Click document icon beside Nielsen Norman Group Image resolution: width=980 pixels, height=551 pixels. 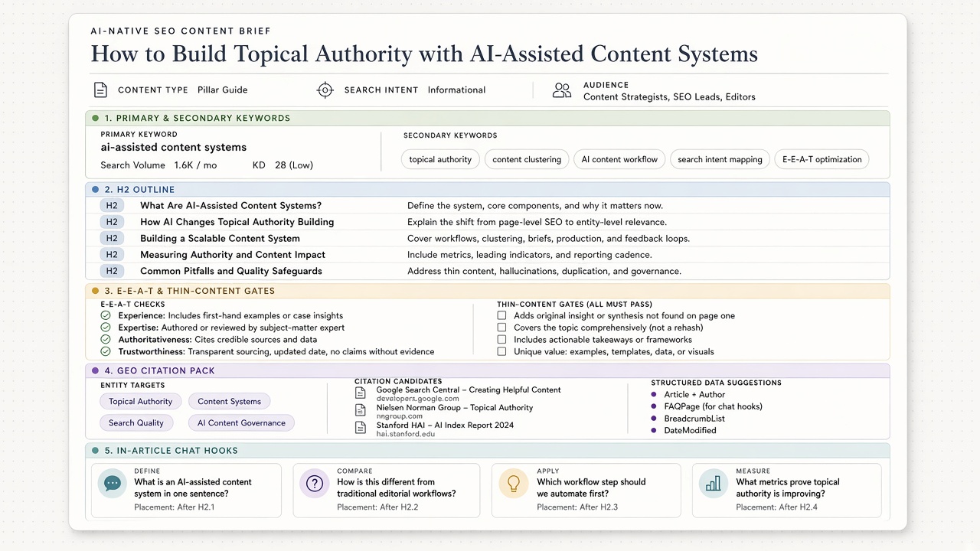[361, 410]
